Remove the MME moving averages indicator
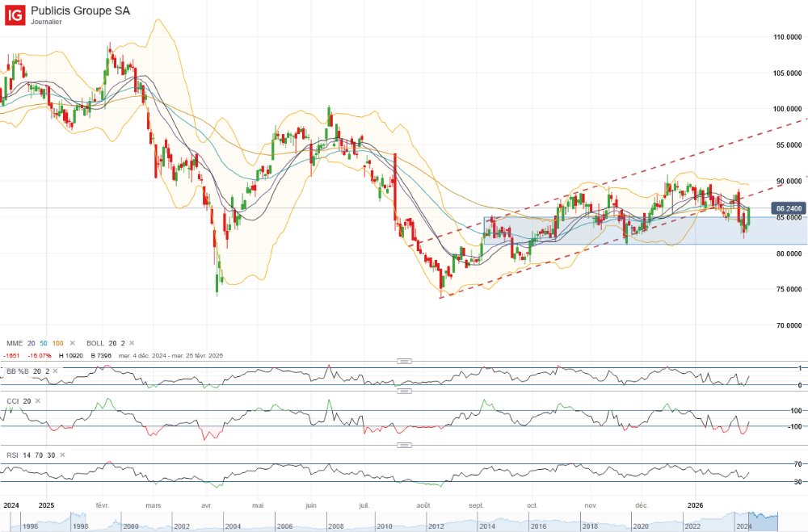 point(72,343)
